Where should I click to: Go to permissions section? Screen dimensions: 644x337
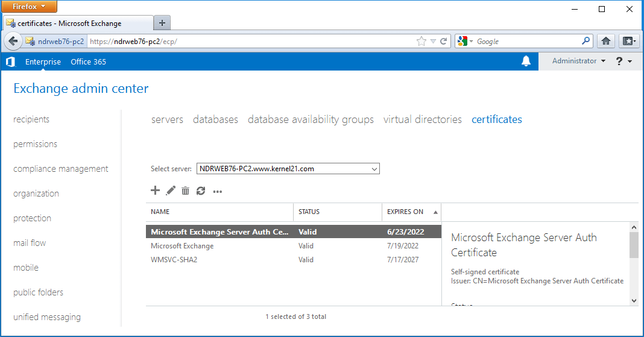(x=36, y=144)
